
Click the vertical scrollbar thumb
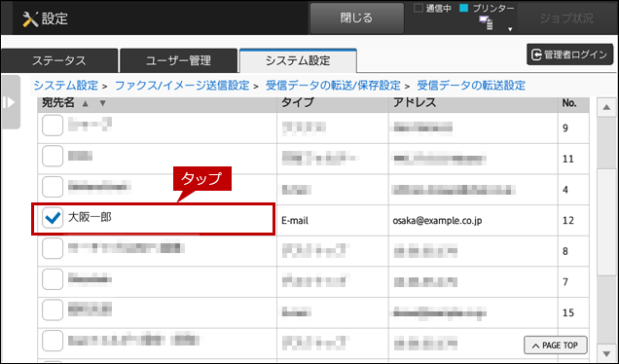pyautogui.click(x=606, y=222)
